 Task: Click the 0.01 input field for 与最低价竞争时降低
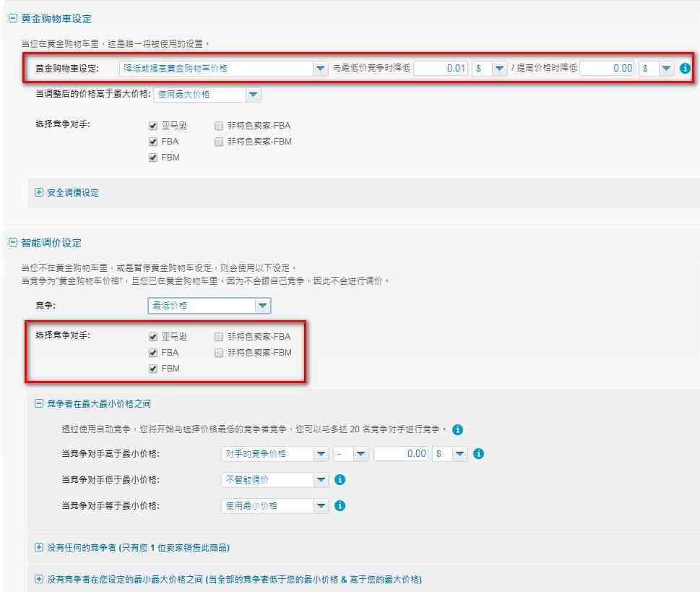point(441,69)
